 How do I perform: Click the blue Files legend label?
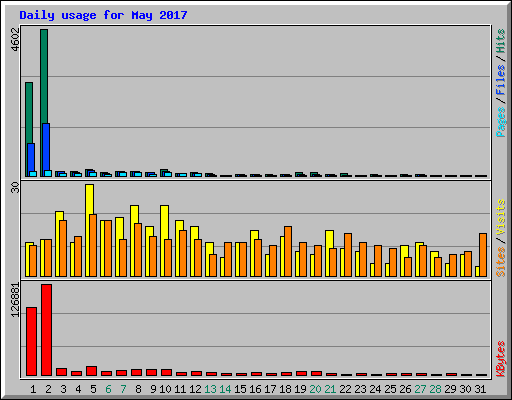click(x=501, y=80)
